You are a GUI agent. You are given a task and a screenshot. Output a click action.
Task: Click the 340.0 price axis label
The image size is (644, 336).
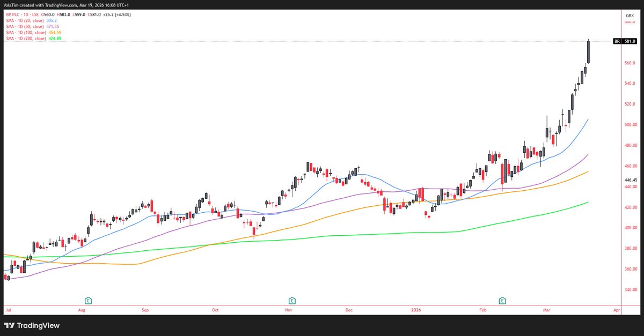[x=631, y=290]
